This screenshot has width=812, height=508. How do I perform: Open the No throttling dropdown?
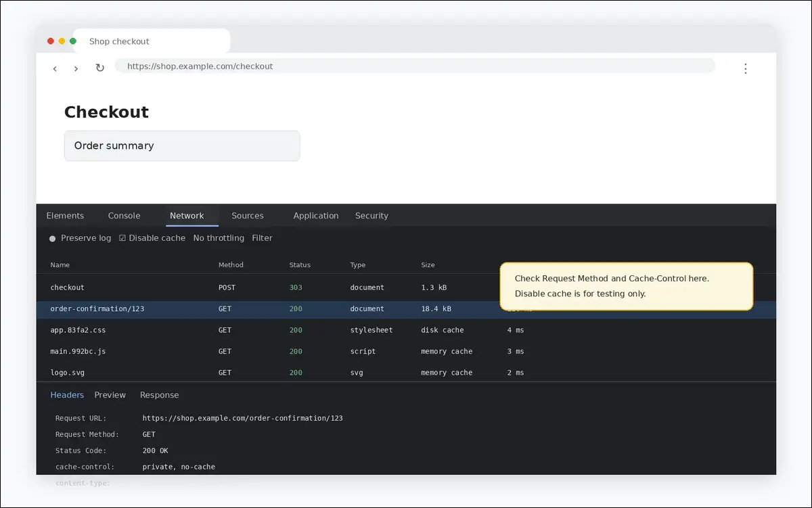219,238
